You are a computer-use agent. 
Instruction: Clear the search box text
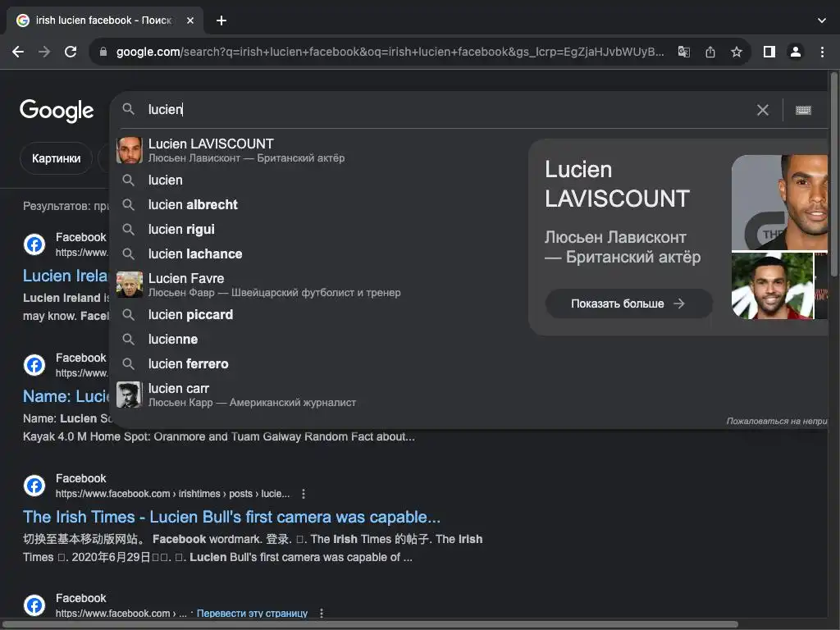click(763, 111)
